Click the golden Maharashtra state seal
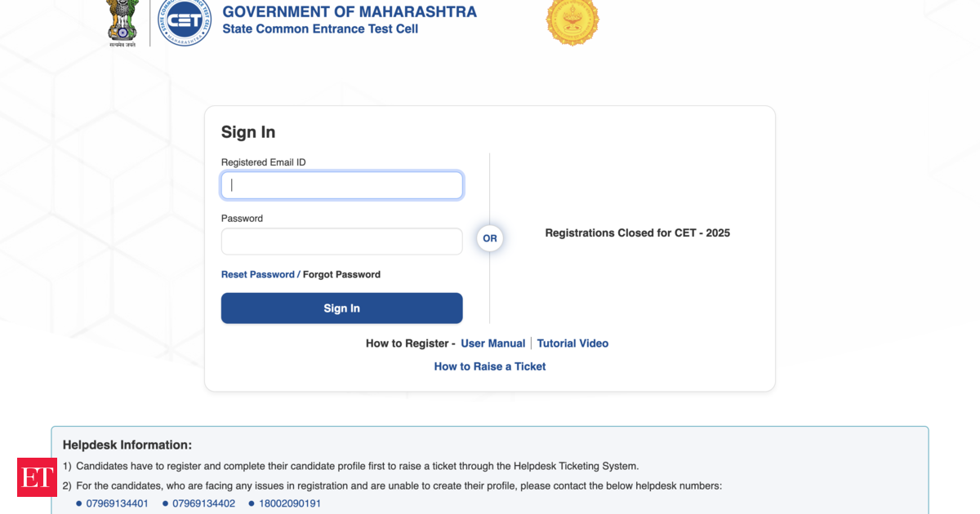Screen dimensions: 980x514 pos(572,20)
